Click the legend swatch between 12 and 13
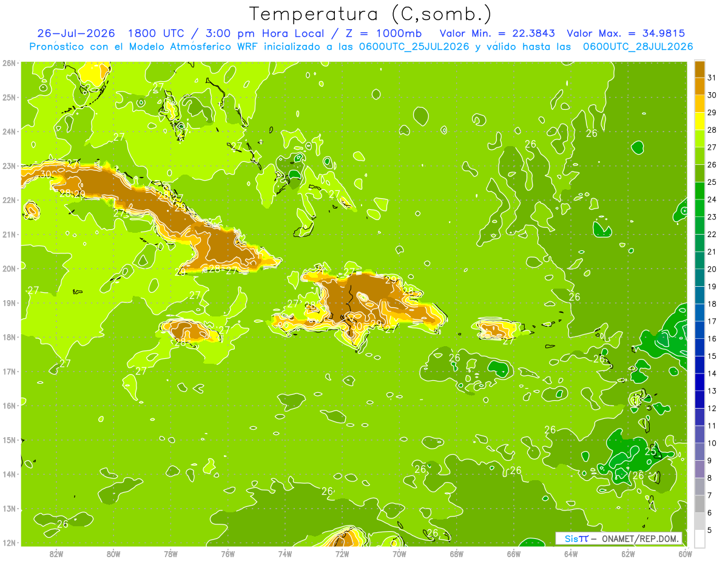 (x=699, y=400)
